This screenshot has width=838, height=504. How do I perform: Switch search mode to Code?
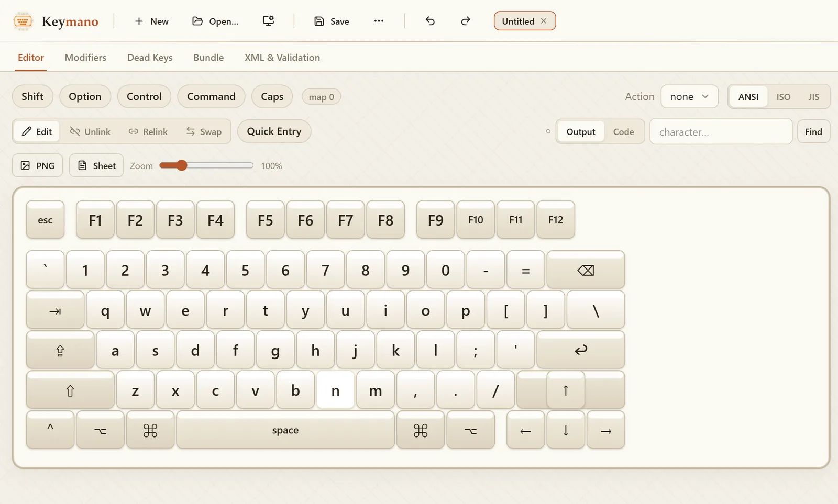pyautogui.click(x=623, y=131)
